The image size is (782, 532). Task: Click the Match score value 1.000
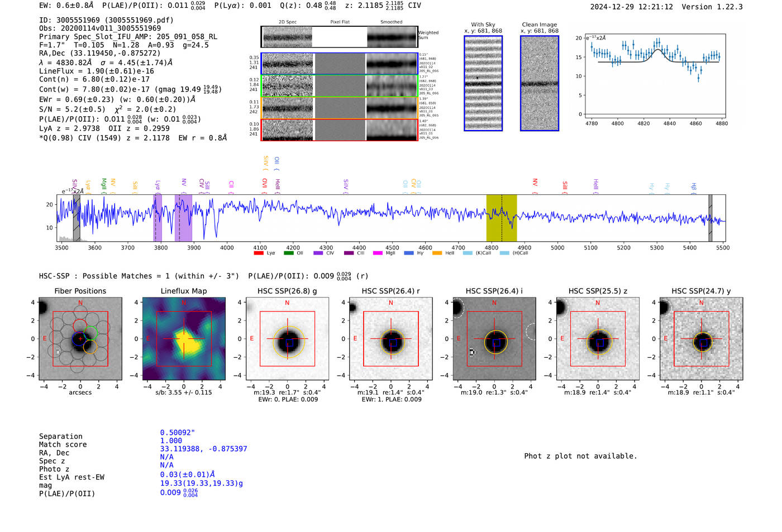coord(171,441)
